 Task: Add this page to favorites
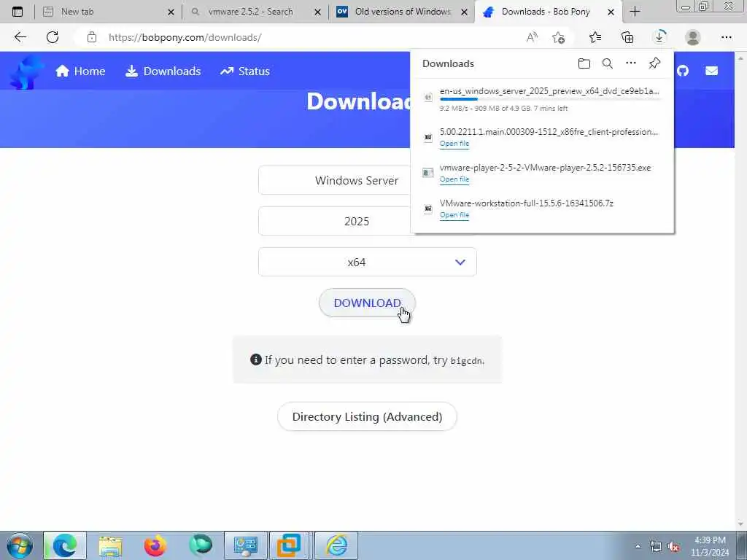coord(558,37)
